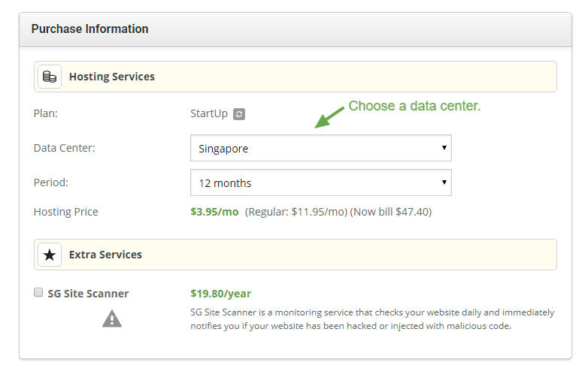Click the StartUp plan name
588x374 pixels.
point(209,114)
